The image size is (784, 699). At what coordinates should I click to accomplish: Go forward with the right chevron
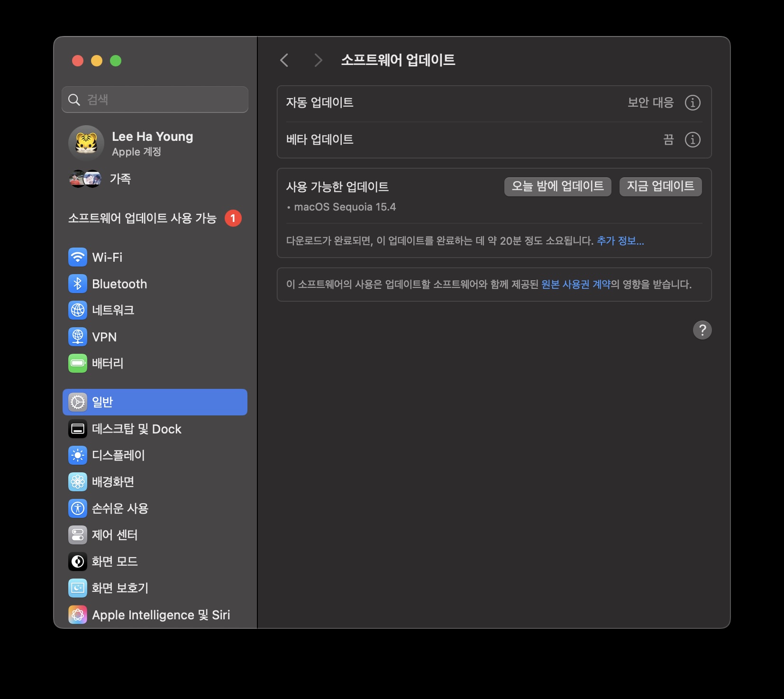coord(318,60)
